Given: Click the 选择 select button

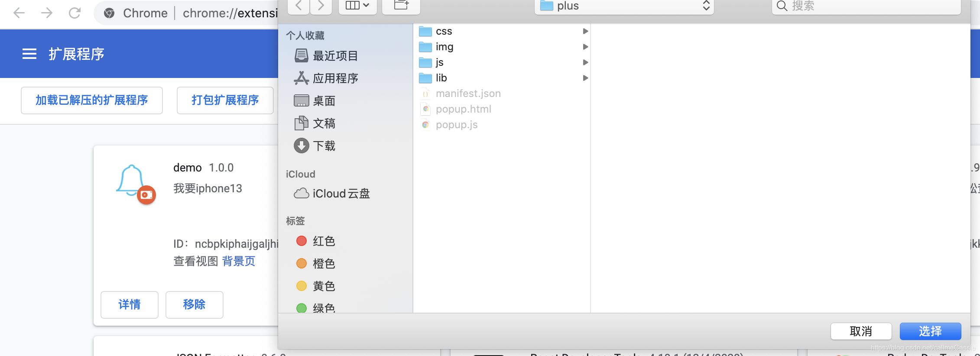Looking at the screenshot, I should click(x=930, y=331).
